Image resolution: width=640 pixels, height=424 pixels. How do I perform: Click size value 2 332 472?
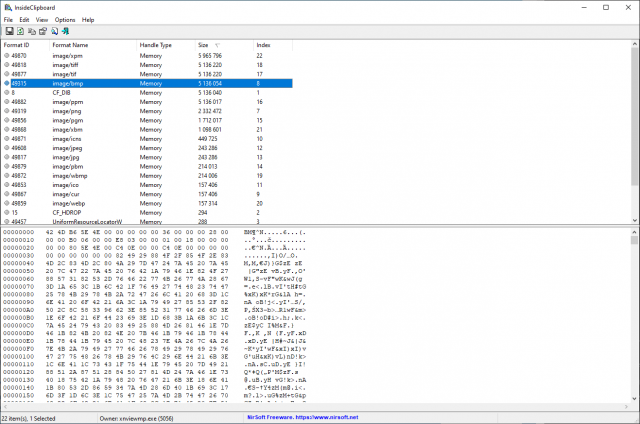coord(210,111)
